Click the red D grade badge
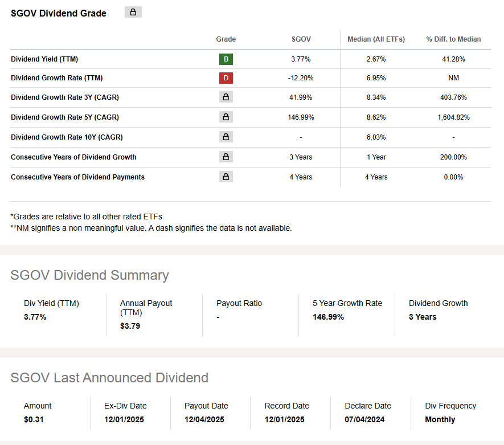This screenshot has width=504, height=445. click(226, 78)
